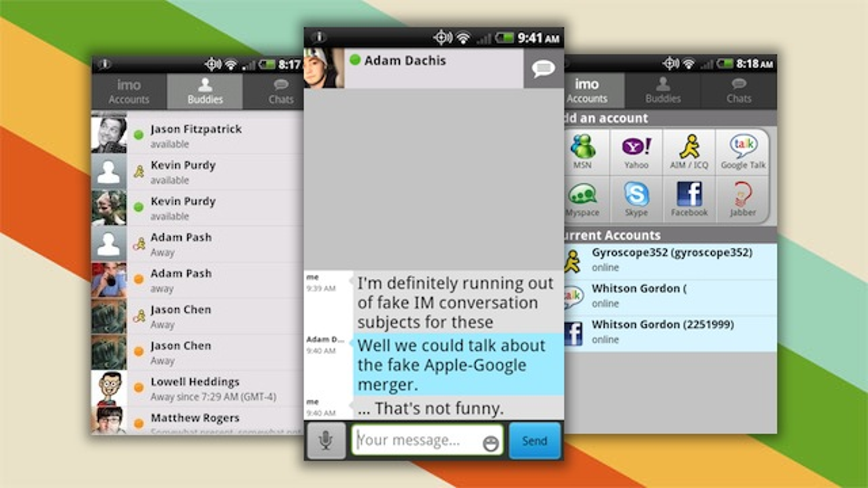Select Whitson Gordon (2251999) account name
868x488 pixels.
662,324
